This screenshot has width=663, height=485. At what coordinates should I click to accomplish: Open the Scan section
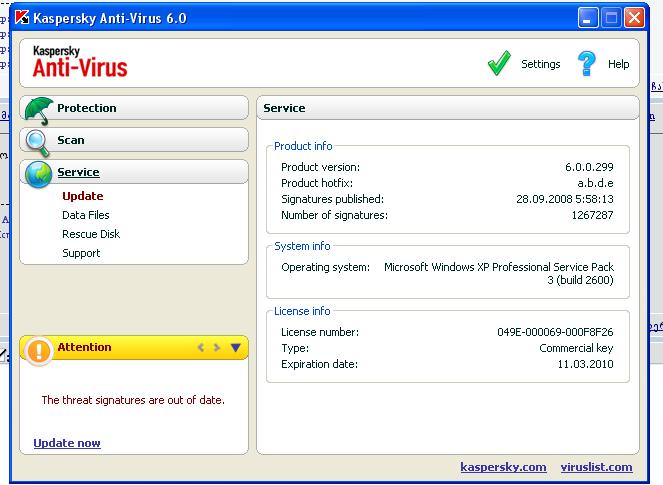pos(71,140)
